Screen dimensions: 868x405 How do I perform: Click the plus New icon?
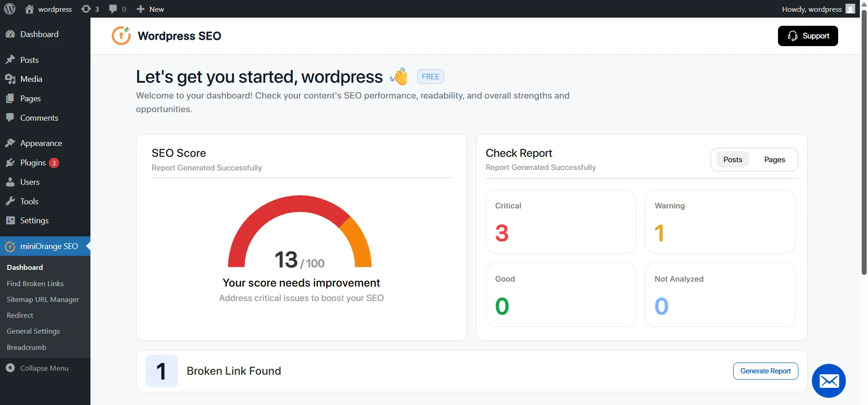(141, 9)
